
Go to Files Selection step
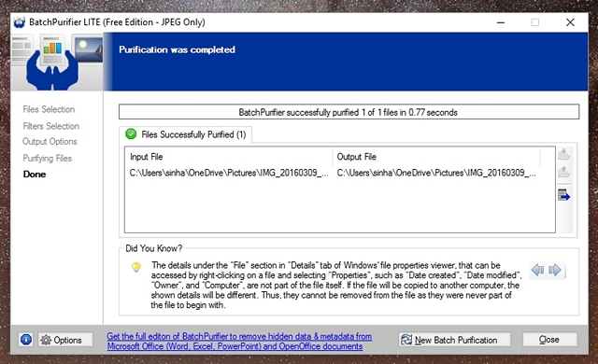click(x=49, y=109)
